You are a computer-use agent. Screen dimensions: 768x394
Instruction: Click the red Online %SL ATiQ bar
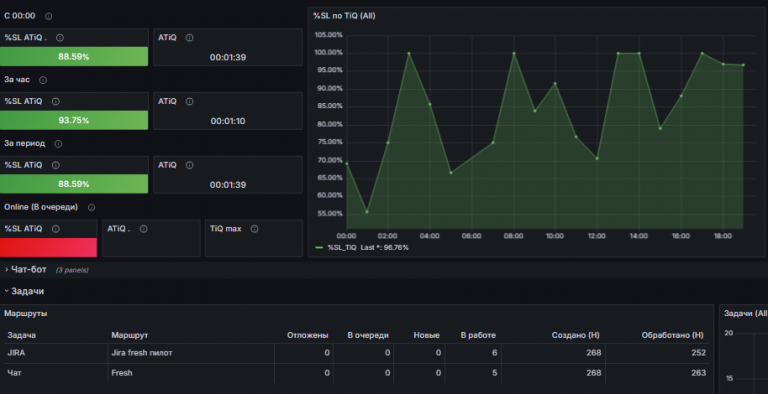pos(48,247)
